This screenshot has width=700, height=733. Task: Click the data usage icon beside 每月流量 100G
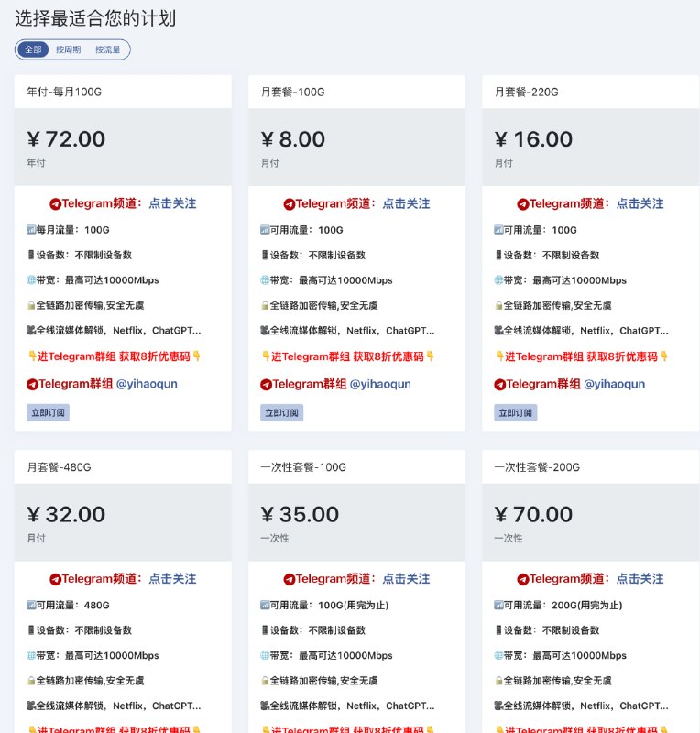tap(31, 230)
